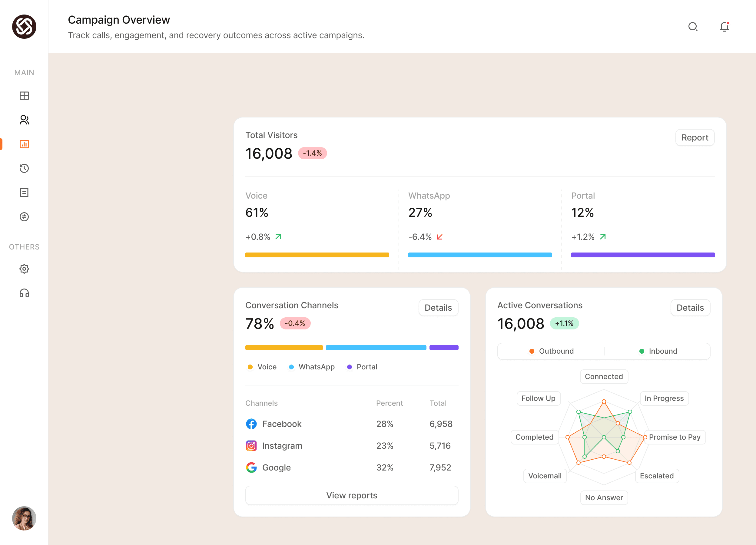Toggle the Outbound series in chart legend
756x545 pixels.
click(x=551, y=351)
